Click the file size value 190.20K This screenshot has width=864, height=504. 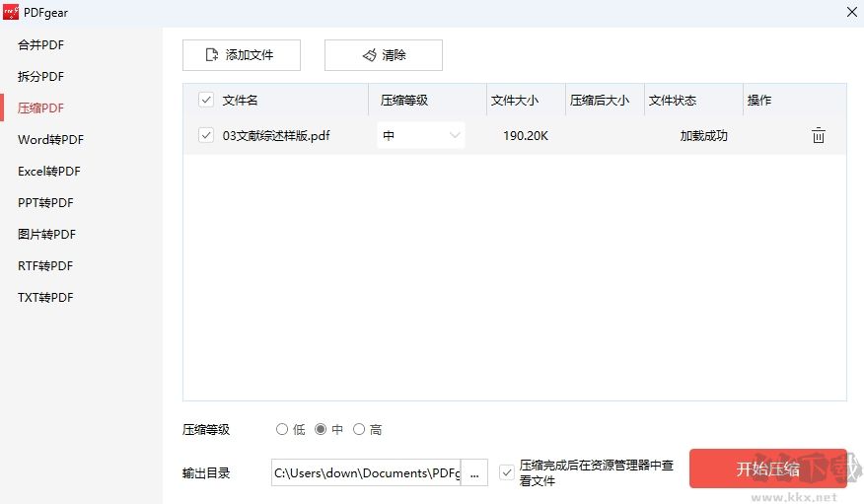click(x=526, y=135)
